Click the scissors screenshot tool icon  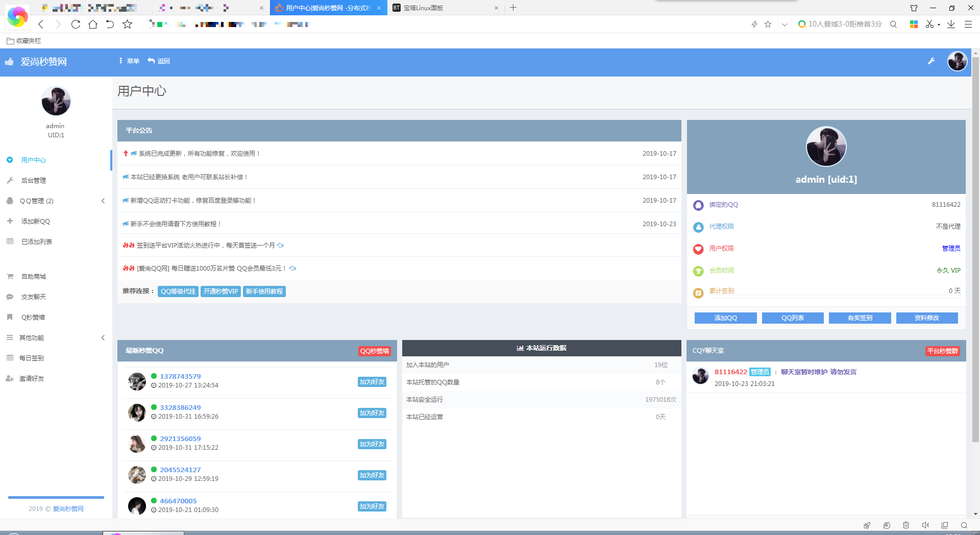pyautogui.click(x=929, y=24)
